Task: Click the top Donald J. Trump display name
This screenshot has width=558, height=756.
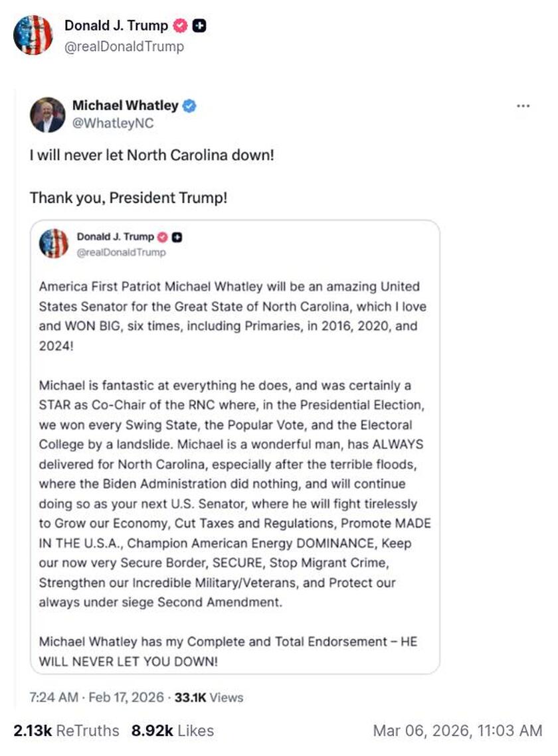Action: coord(117,26)
